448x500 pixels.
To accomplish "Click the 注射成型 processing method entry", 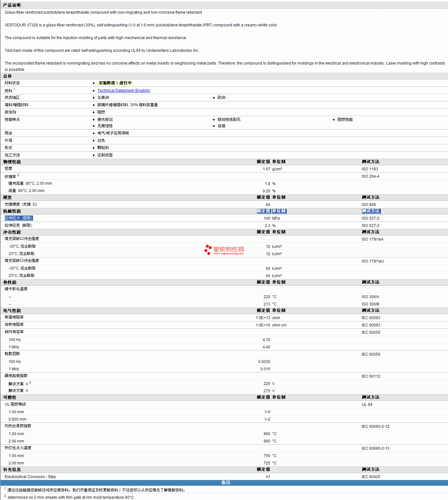I will [x=105, y=155].
